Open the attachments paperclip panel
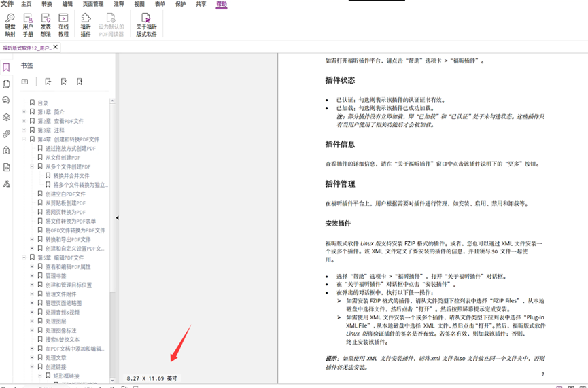 click(6, 134)
